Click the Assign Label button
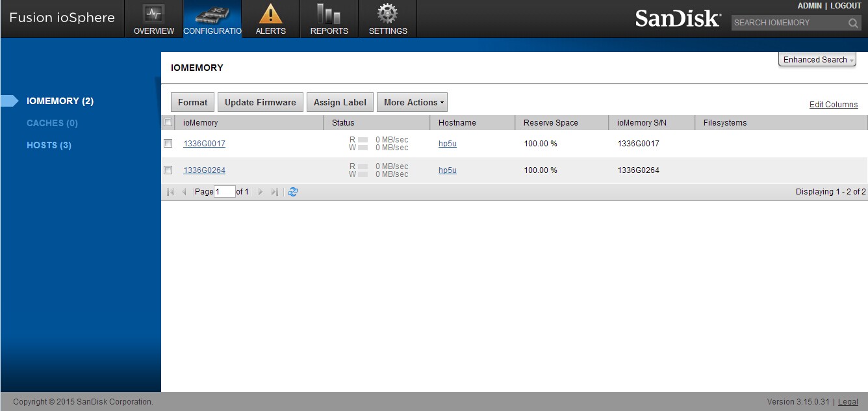 point(340,102)
